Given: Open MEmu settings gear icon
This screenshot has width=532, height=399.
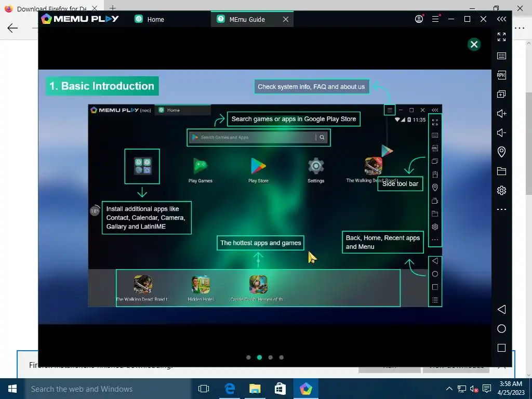Looking at the screenshot, I should (x=501, y=190).
